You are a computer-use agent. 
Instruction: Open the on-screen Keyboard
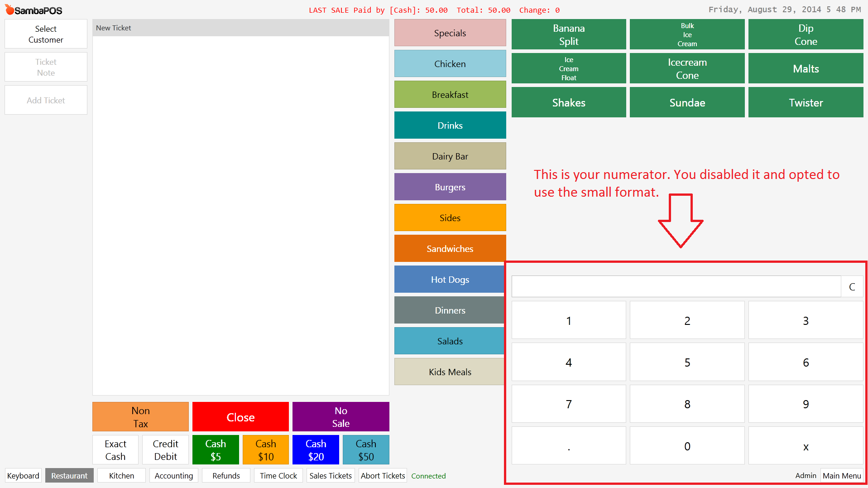(x=23, y=476)
